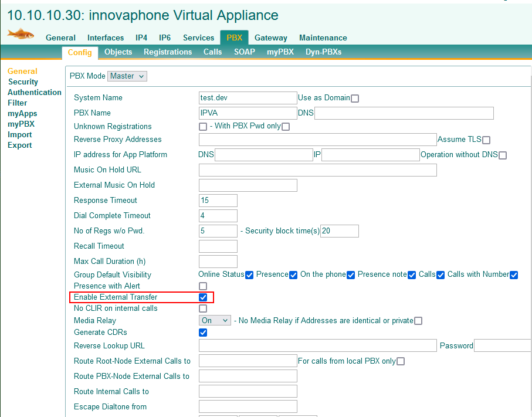The image size is (532, 417).
Task: Switch to the Gateway main tab
Action: pos(270,38)
